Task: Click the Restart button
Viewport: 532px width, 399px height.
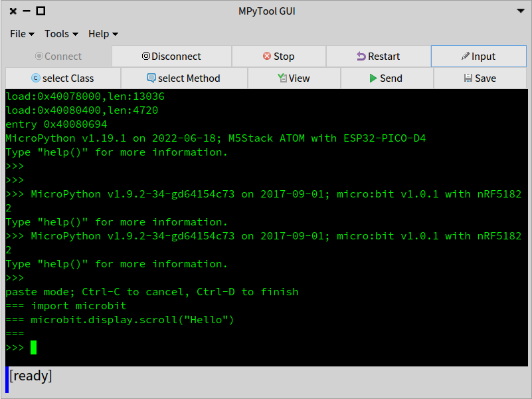Action: tap(379, 57)
